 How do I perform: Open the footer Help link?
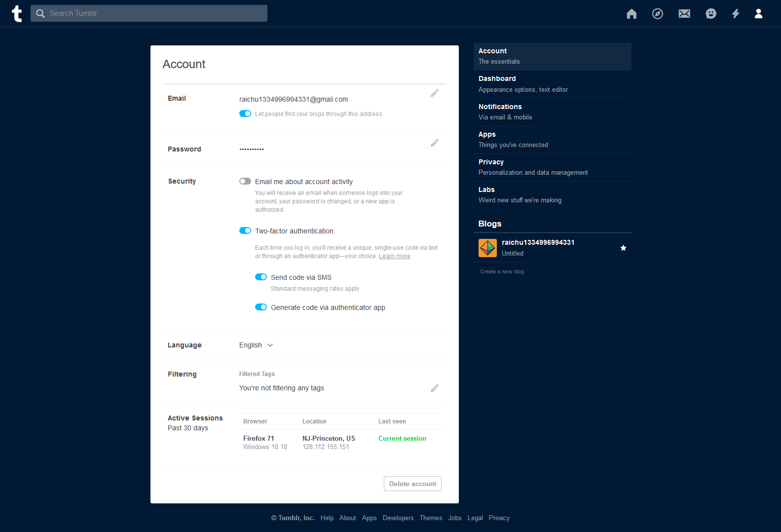pyautogui.click(x=327, y=518)
